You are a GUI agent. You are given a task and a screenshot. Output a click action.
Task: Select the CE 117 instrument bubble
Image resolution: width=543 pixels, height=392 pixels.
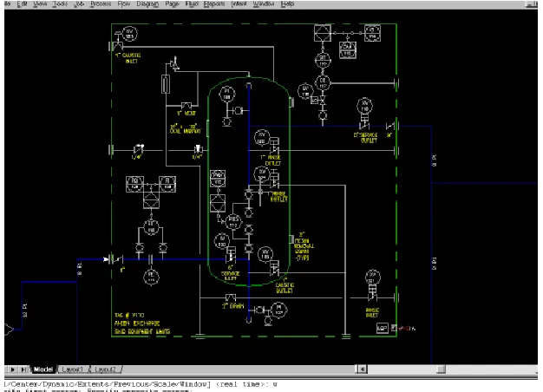pyautogui.click(x=323, y=83)
